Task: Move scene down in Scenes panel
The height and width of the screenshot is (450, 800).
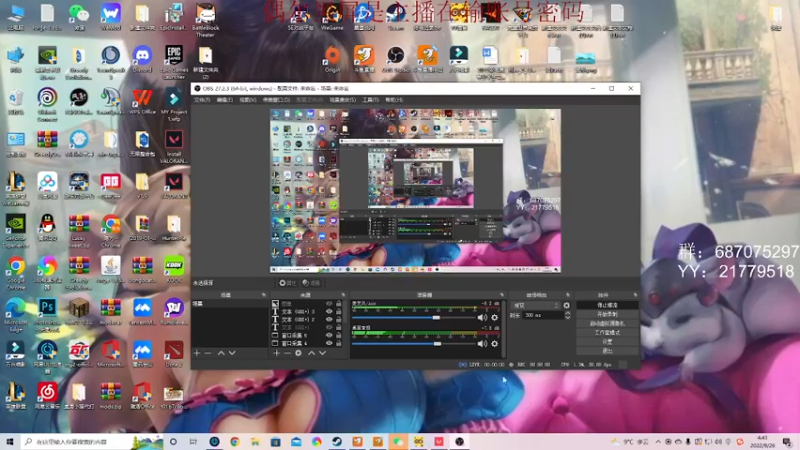Action: point(232,353)
